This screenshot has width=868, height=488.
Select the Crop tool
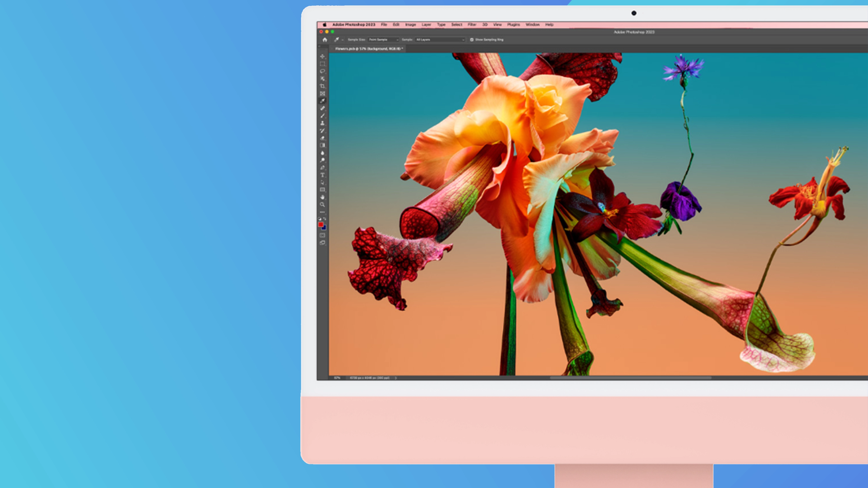point(322,86)
